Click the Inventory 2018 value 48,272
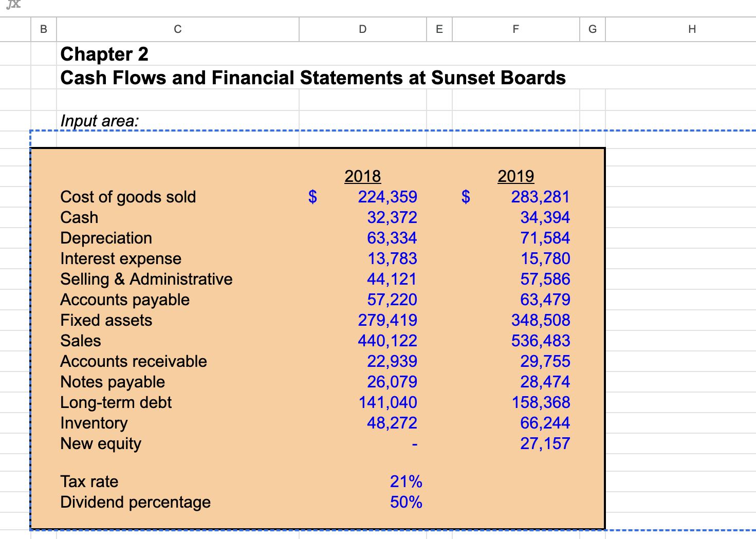The image size is (756, 539). tap(392, 423)
